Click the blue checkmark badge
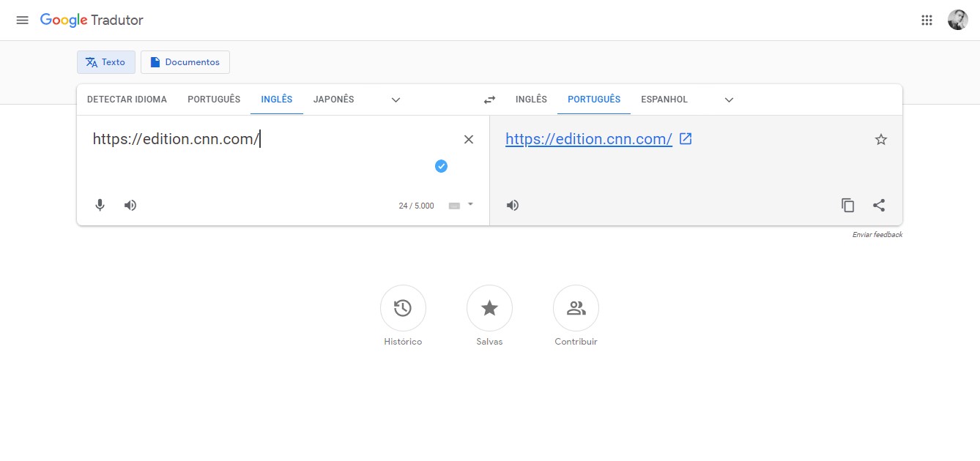Viewport: 980px width, 461px height. tap(441, 166)
